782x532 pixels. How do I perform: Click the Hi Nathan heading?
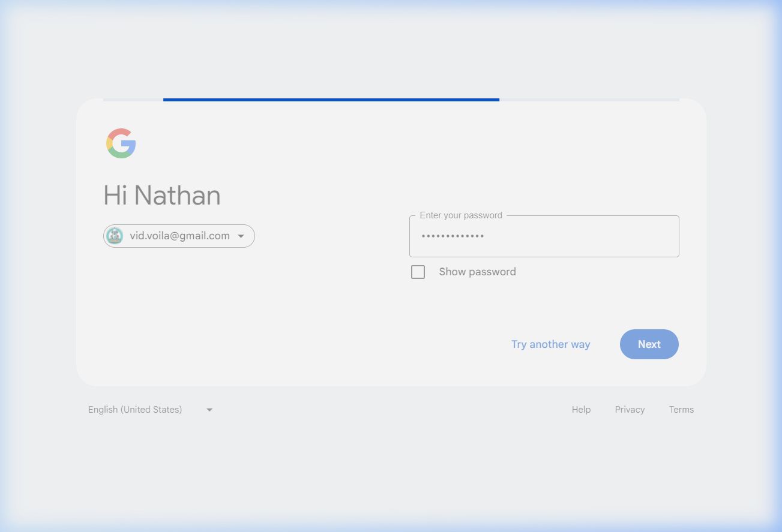click(x=162, y=196)
